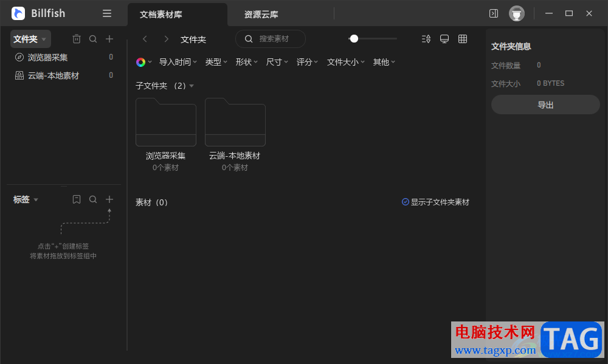Click the Billfish logo icon
Screen dimensions: 608x364
coord(18,13)
